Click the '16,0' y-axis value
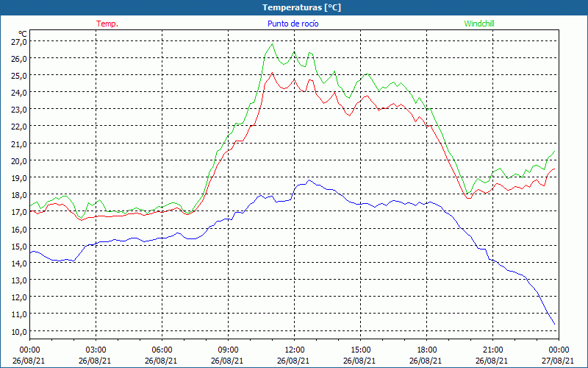Screen dimensions: 588x368 click(19, 229)
